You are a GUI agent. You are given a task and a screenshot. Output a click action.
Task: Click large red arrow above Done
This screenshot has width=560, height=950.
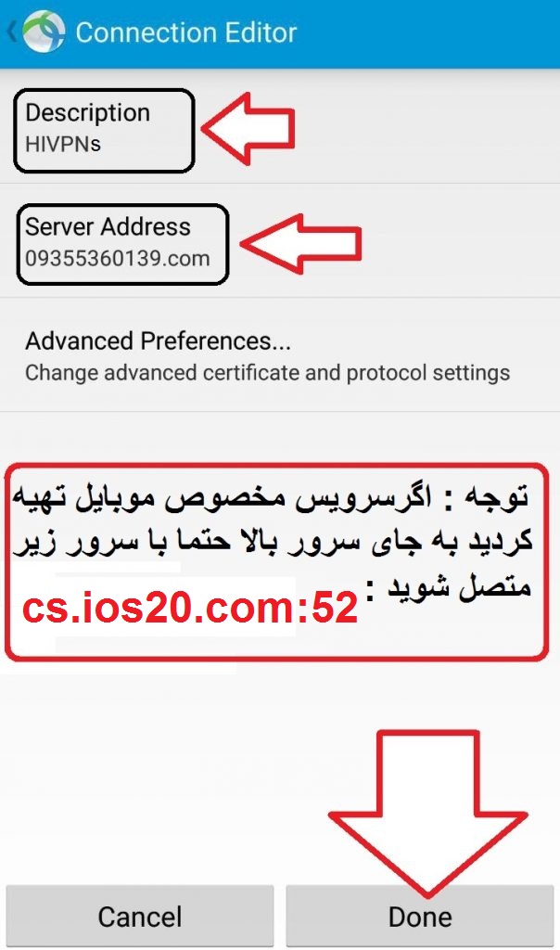428,814
